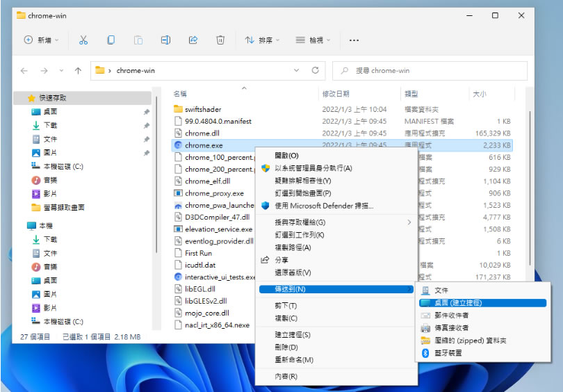Click the 快速存取 star icon
This screenshot has width=563, height=392.
[31, 97]
